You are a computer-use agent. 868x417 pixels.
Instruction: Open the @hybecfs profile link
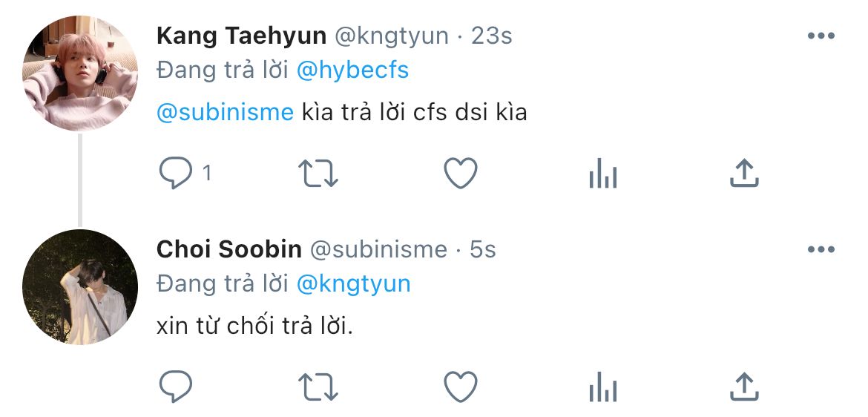352,70
